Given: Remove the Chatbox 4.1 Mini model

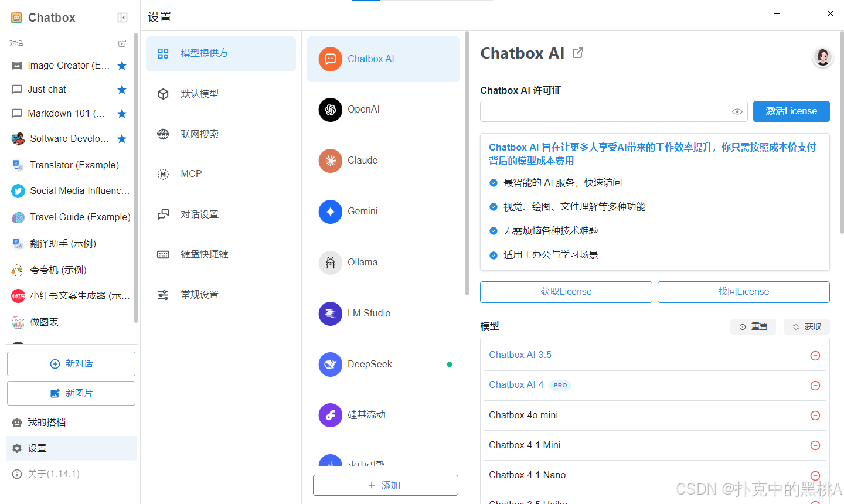Looking at the screenshot, I should 815,445.
